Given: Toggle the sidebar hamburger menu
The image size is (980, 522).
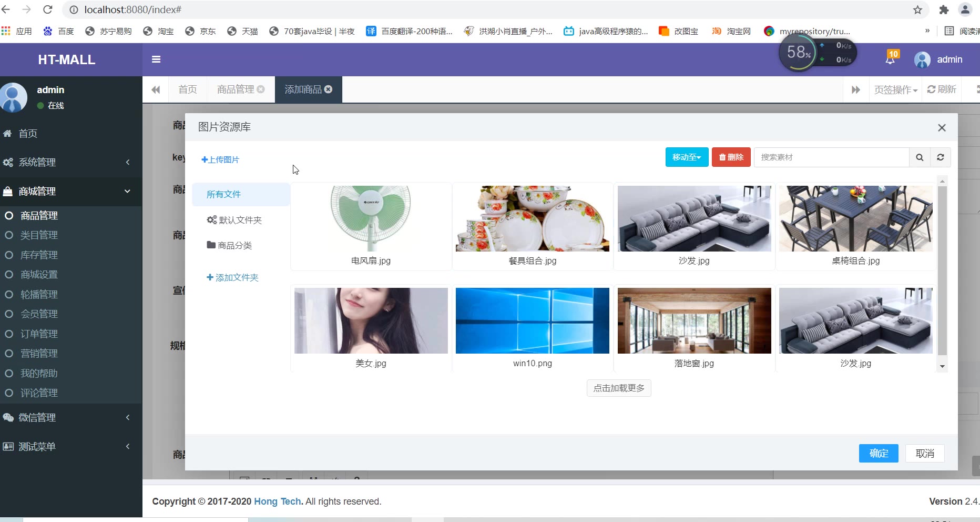Looking at the screenshot, I should coord(156,59).
